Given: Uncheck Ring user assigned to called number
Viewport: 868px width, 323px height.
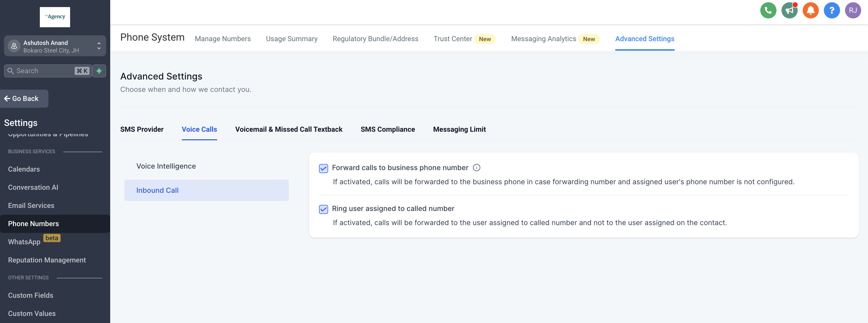Looking at the screenshot, I should (x=323, y=209).
